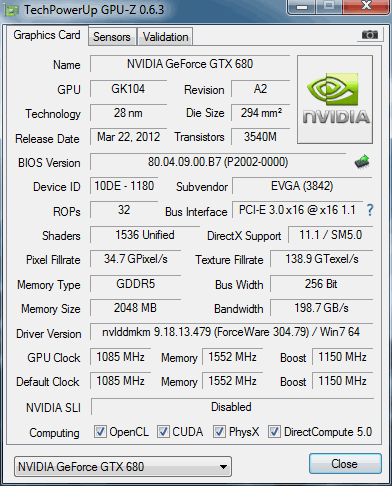Image resolution: width=392 pixels, height=486 pixels.
Task: Toggle the OpenCL checkbox
Action: pyautogui.click(x=100, y=432)
